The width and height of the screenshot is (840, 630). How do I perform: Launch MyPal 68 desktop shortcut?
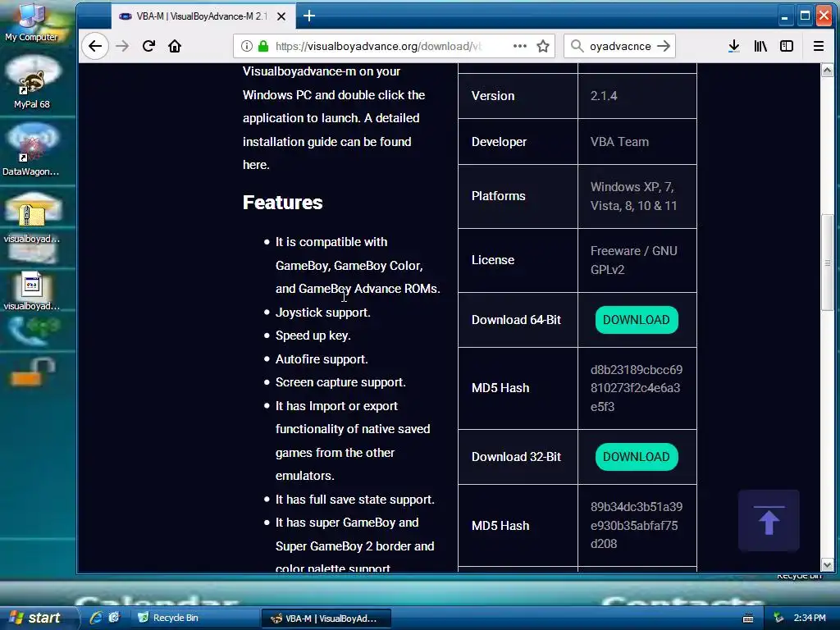point(32,82)
